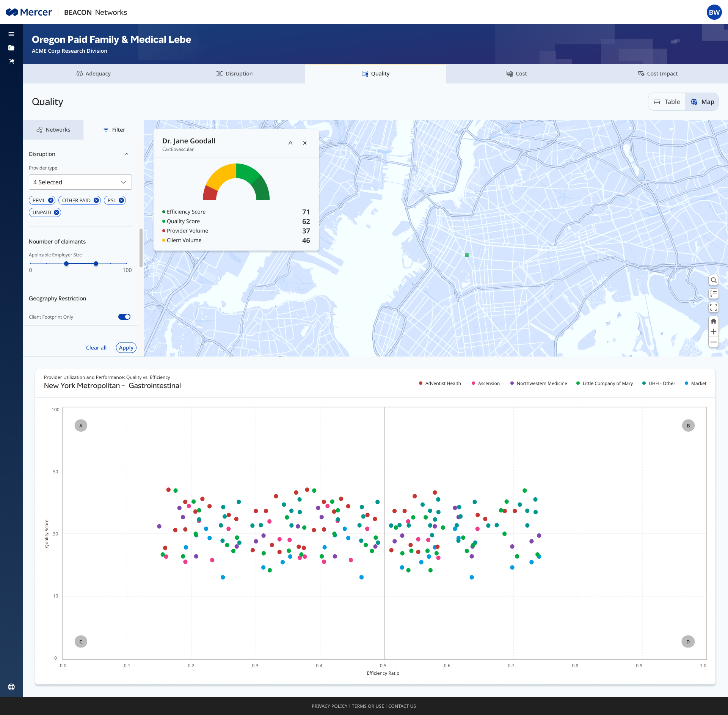Viewport: 728px width, 715px height.
Task: Zoom in on the map
Action: point(714,332)
